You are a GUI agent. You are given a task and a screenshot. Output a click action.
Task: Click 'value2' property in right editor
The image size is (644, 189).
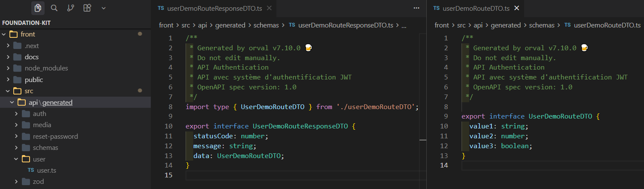481,136
